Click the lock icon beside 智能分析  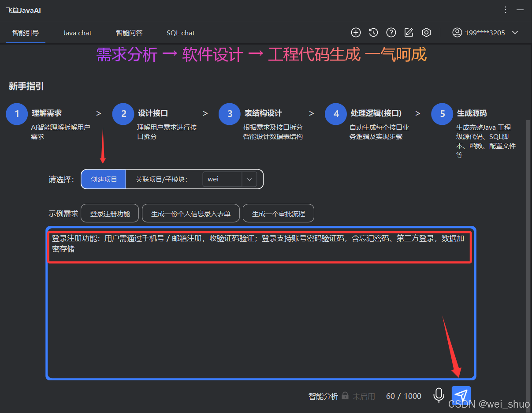tap(345, 396)
